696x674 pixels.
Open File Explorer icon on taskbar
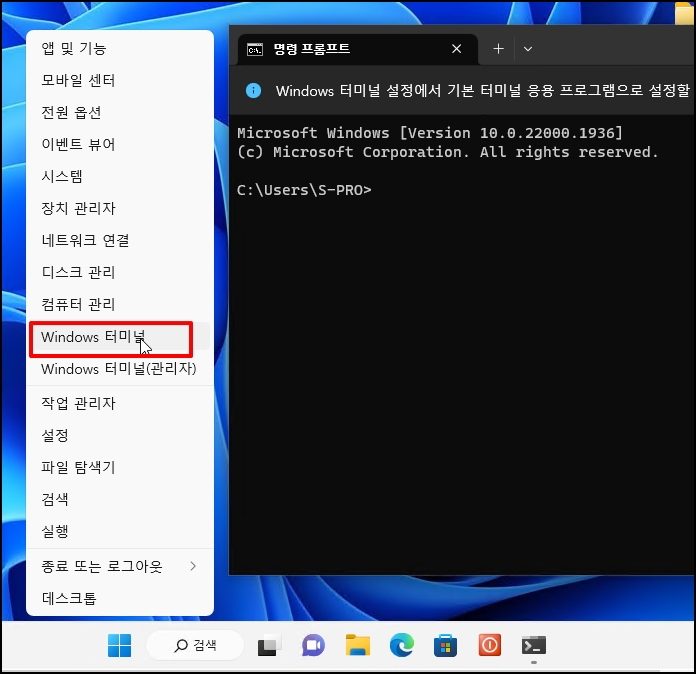358,645
